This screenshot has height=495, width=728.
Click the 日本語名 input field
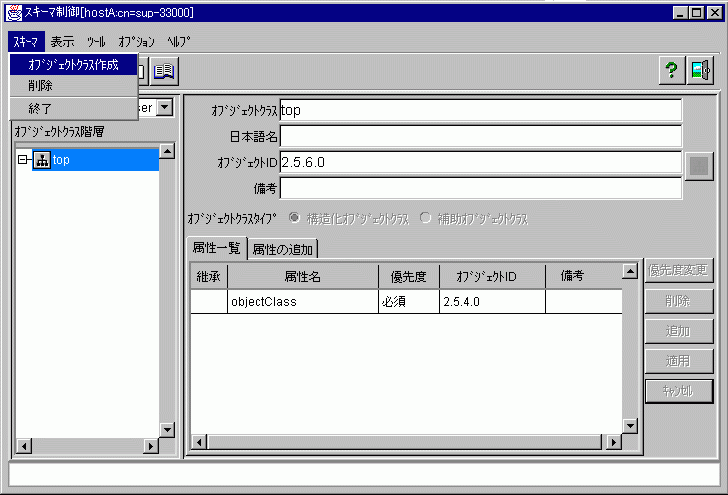coord(481,137)
